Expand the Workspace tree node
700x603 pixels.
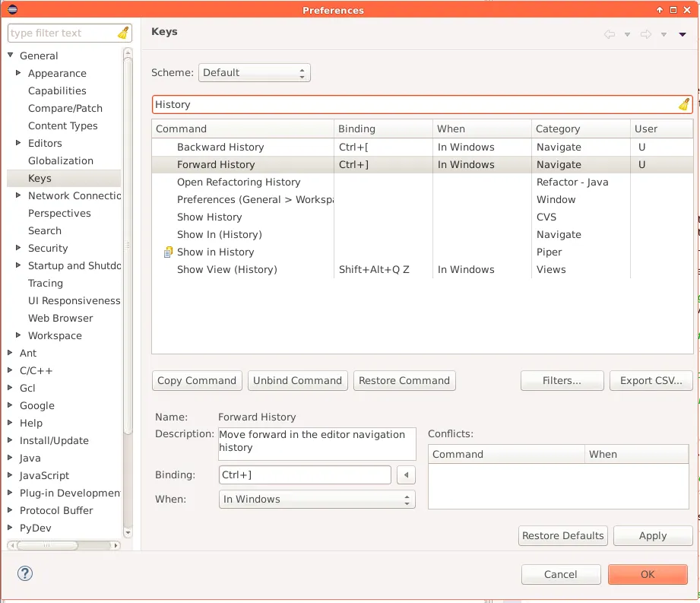pos(18,335)
